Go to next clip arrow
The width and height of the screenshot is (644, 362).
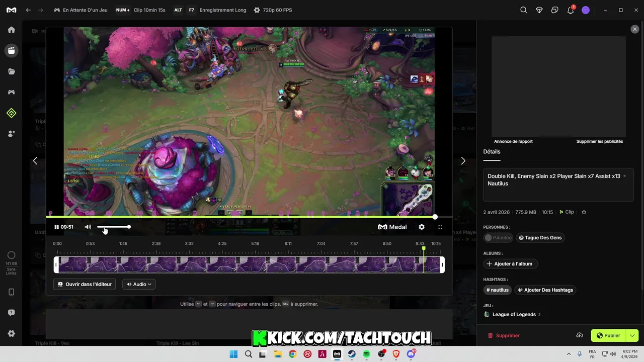click(463, 161)
